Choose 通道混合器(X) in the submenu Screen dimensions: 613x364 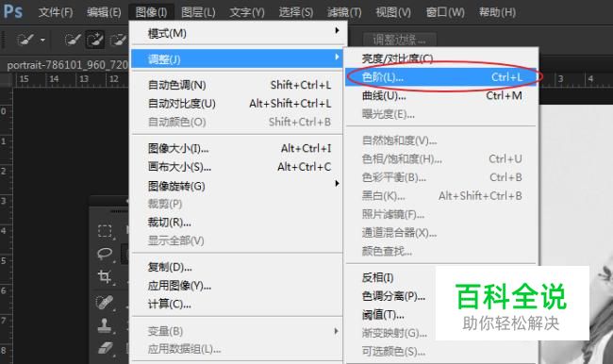[x=441, y=233]
